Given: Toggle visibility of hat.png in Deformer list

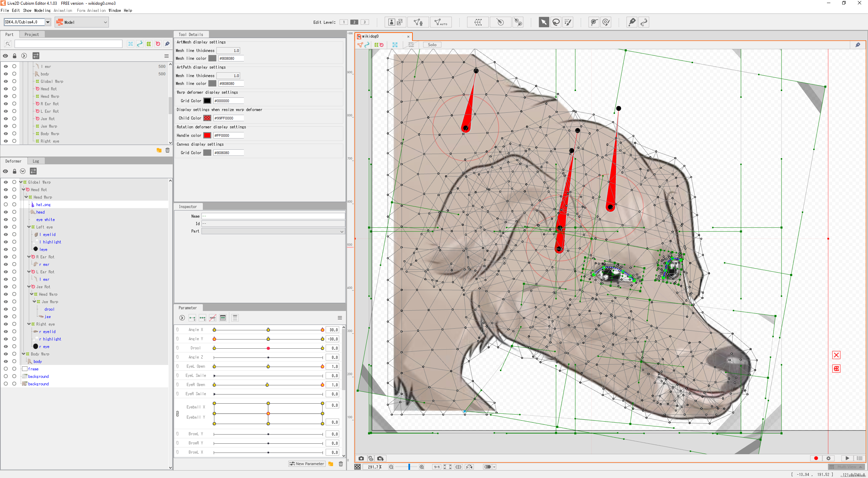Looking at the screenshot, I should point(6,205).
